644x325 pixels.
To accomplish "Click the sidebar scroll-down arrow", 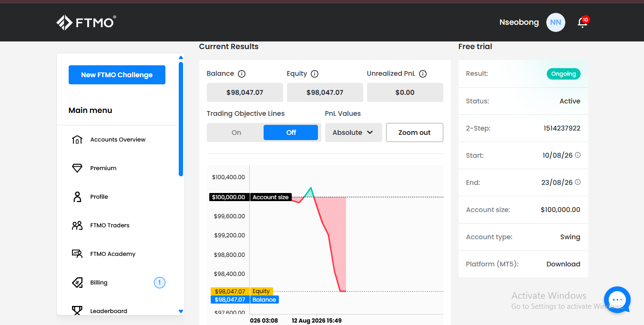I will pos(181,311).
